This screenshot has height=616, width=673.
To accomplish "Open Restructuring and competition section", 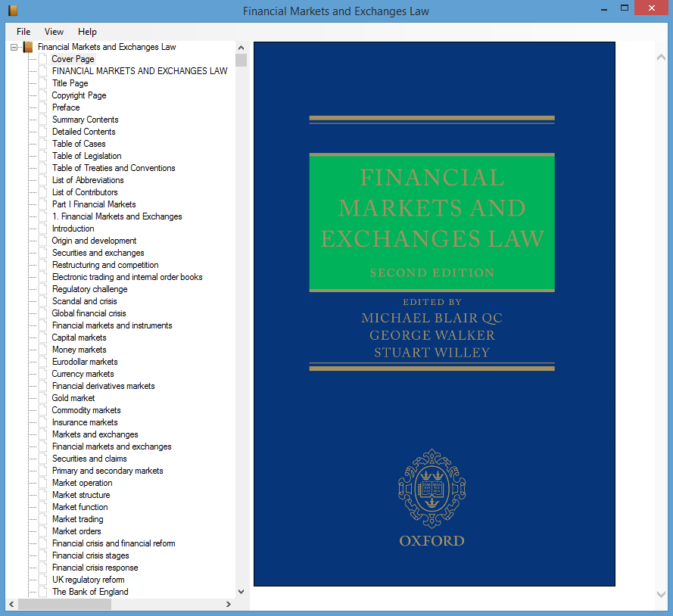I will 105,265.
